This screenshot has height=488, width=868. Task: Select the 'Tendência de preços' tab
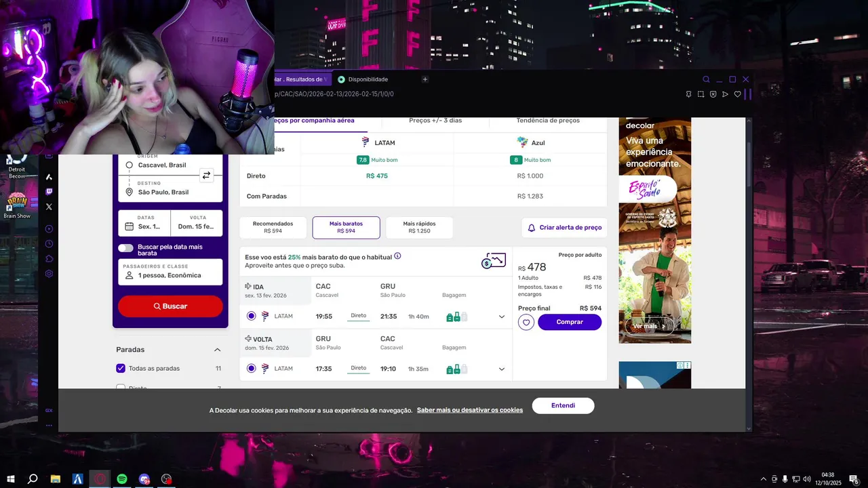(548, 121)
